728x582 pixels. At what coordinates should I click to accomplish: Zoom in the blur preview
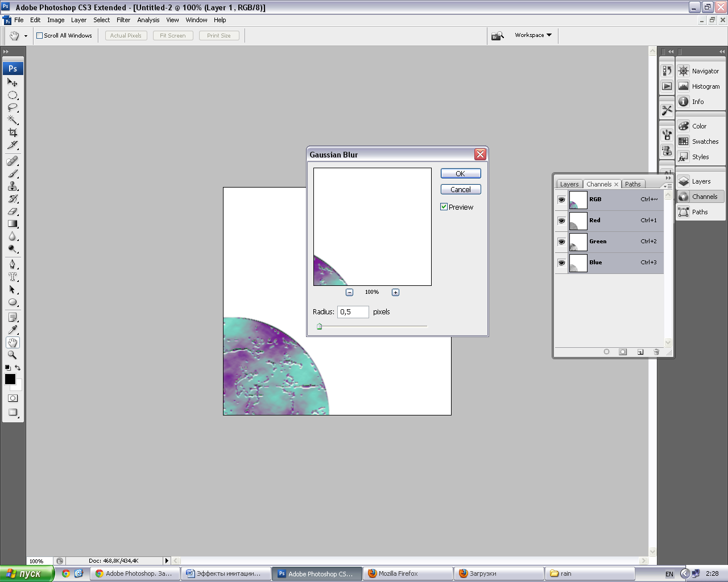[x=395, y=292]
